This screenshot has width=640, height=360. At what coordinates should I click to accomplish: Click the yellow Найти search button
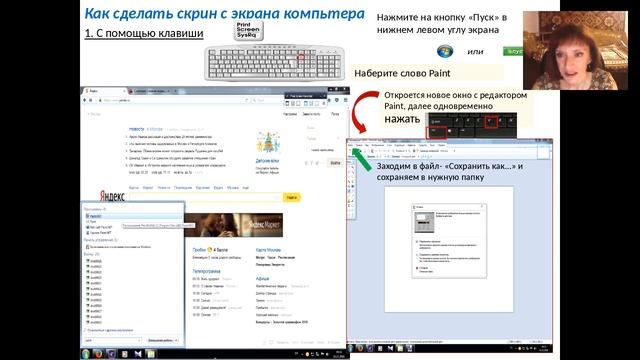point(292,198)
